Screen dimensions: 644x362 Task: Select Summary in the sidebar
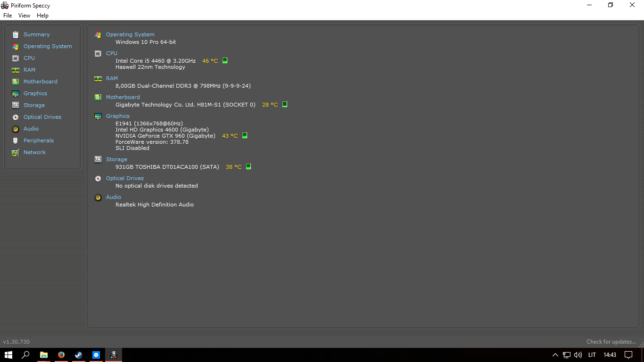tap(37, 34)
